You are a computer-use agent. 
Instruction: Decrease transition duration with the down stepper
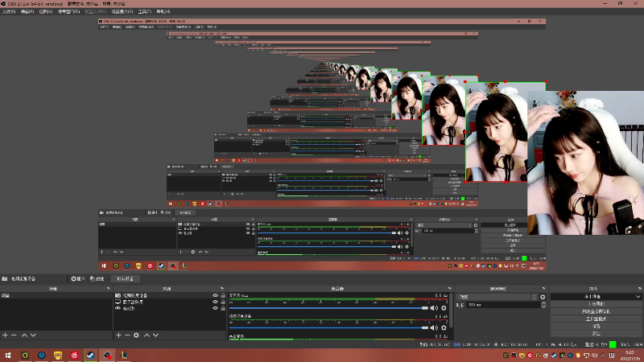tap(543, 306)
